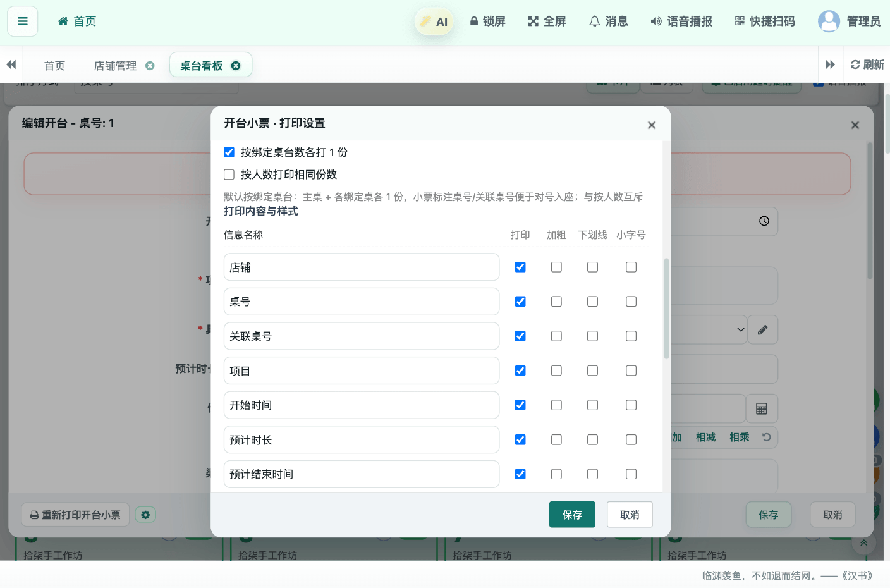Click the reset undo arrow icon
The width and height of the screenshot is (890, 588).
click(766, 438)
